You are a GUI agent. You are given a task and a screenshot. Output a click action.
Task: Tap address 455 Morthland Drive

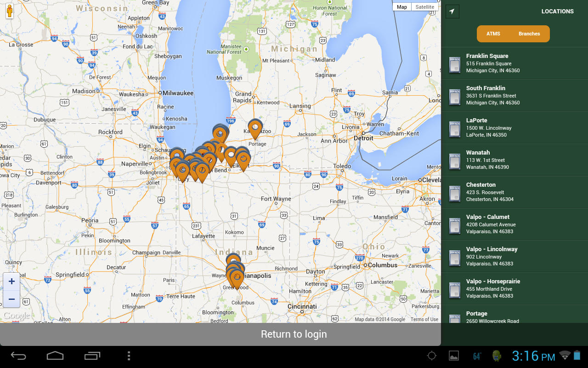489,289
